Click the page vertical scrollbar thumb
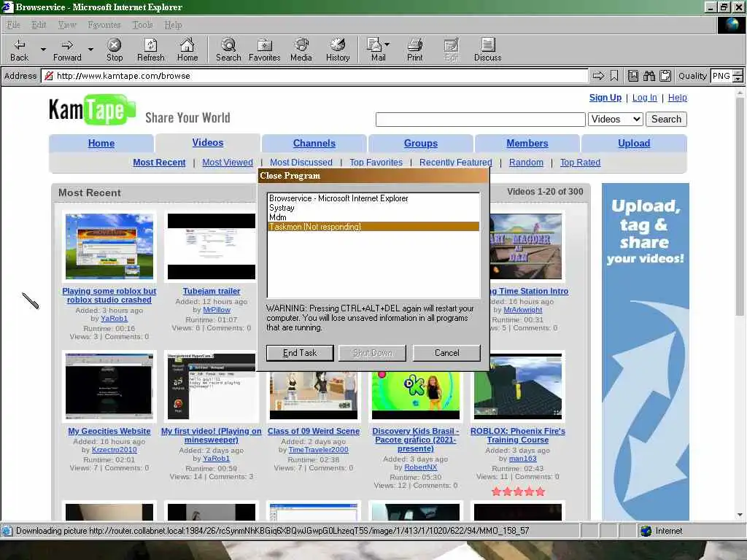This screenshot has width=747, height=560. [x=740, y=207]
